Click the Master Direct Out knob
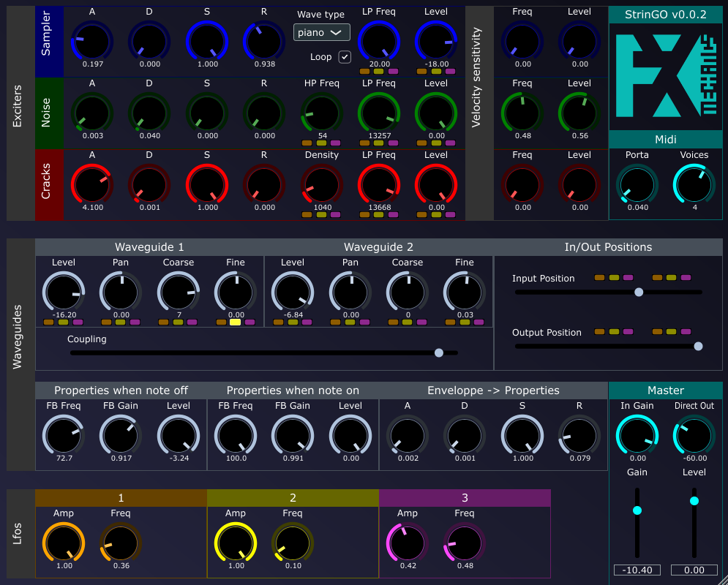Viewport: 728px width, 585px height. coord(694,435)
